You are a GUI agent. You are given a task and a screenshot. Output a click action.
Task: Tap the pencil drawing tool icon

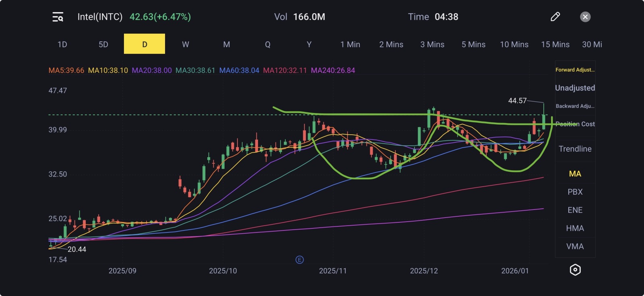pos(555,16)
